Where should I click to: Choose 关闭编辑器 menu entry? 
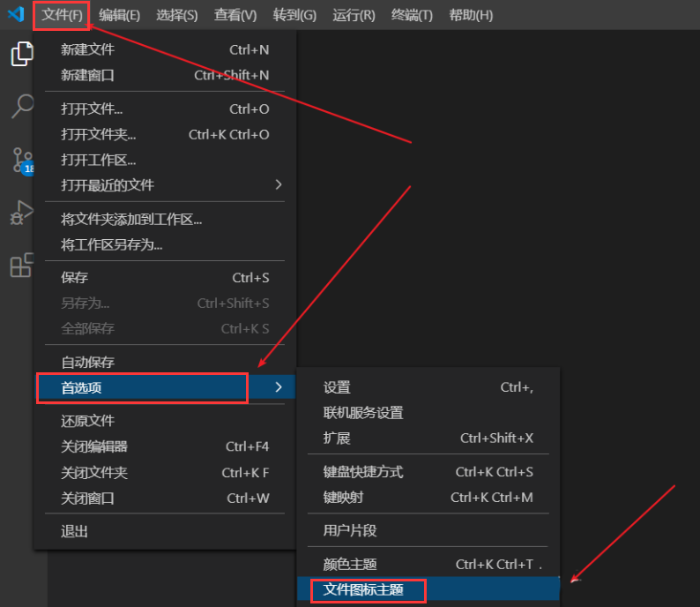click(165, 446)
